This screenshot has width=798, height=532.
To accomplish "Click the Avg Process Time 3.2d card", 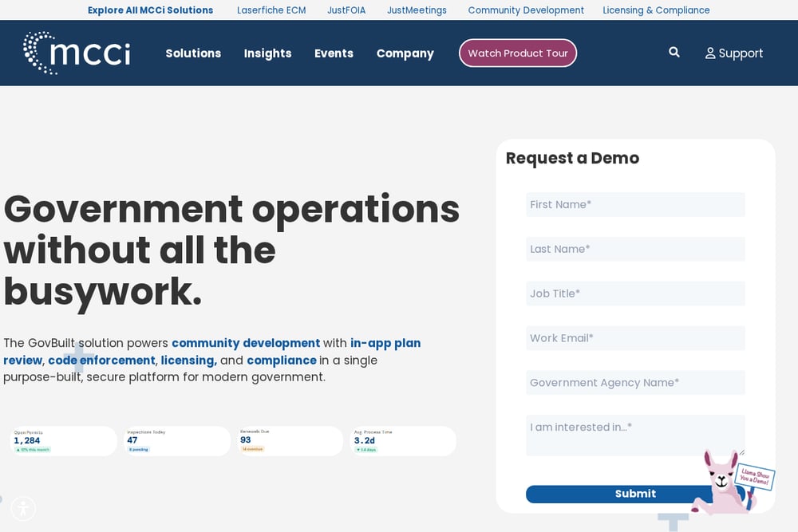I will [x=404, y=441].
